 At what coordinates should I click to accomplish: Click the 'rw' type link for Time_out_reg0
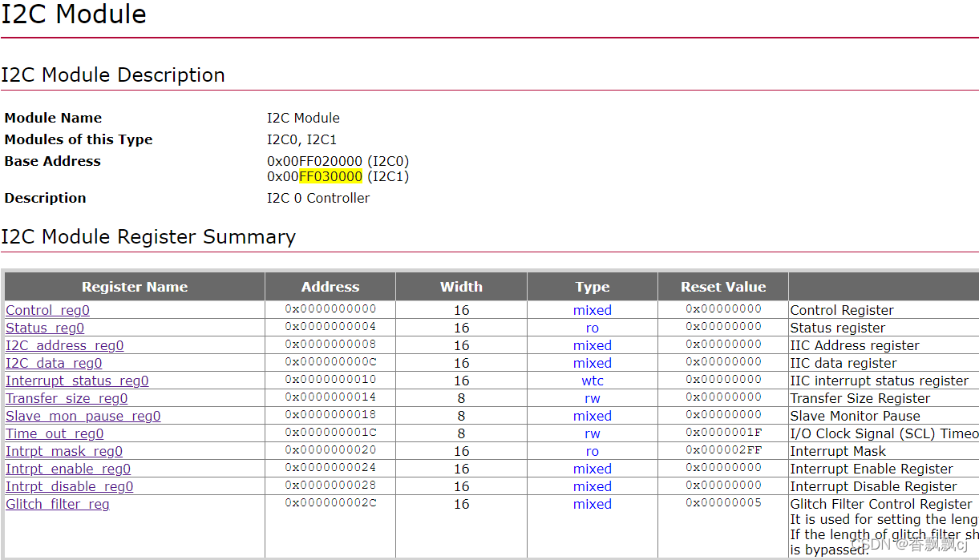pos(593,433)
